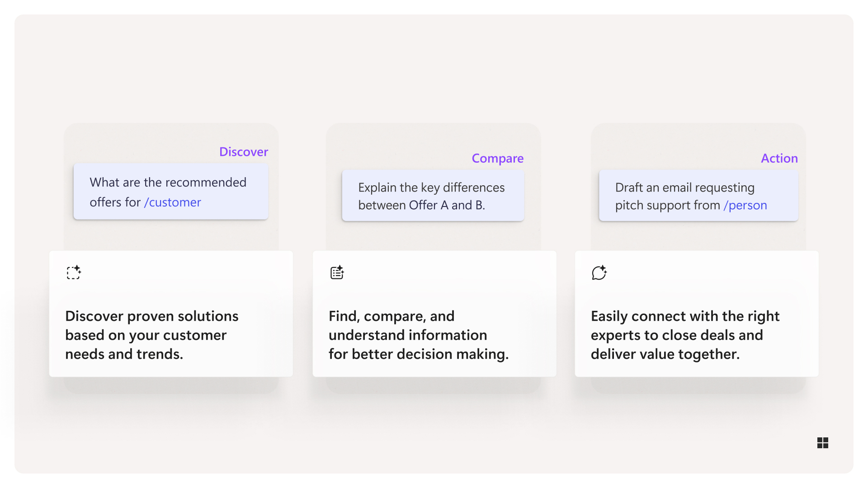Click the /customer slash link
Screen dimensions: 868x488
(173, 202)
